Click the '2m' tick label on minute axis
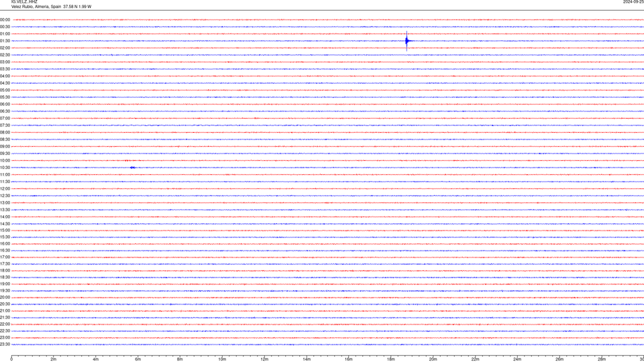 tap(54, 359)
